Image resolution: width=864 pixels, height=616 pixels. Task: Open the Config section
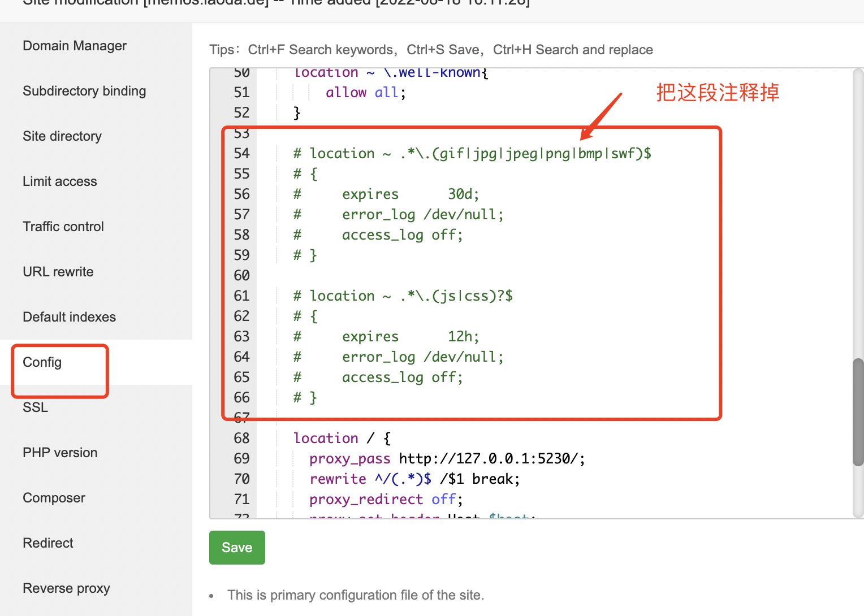[42, 362]
